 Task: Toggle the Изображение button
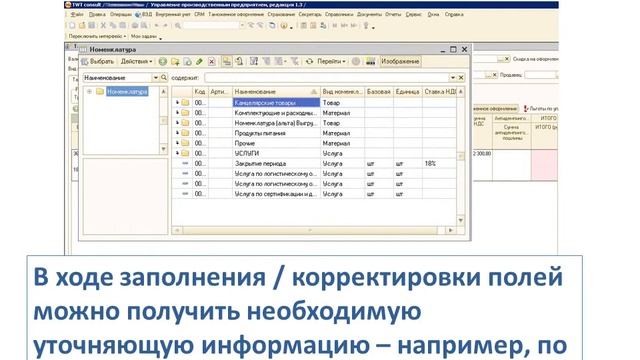pos(400,62)
